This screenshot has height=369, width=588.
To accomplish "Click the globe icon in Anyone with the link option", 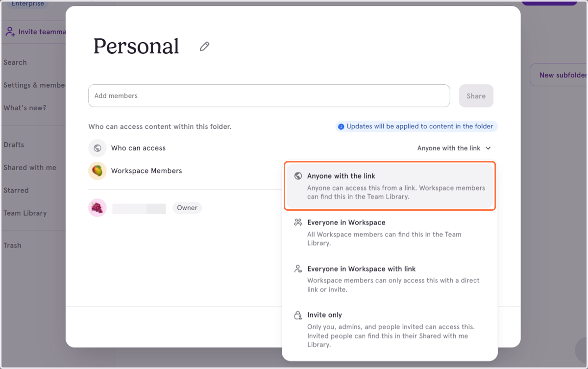I will [x=298, y=176].
